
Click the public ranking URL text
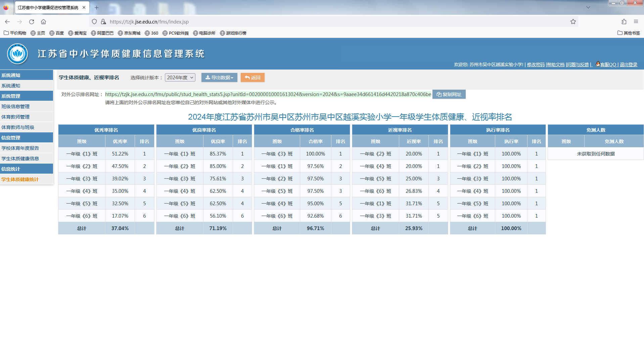[268, 94]
